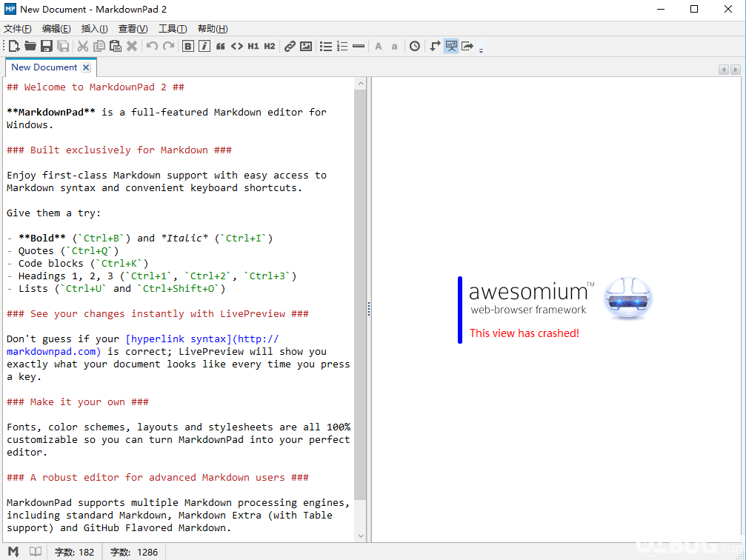
Task: Insert a timestamp using the clock icon
Action: tap(415, 46)
